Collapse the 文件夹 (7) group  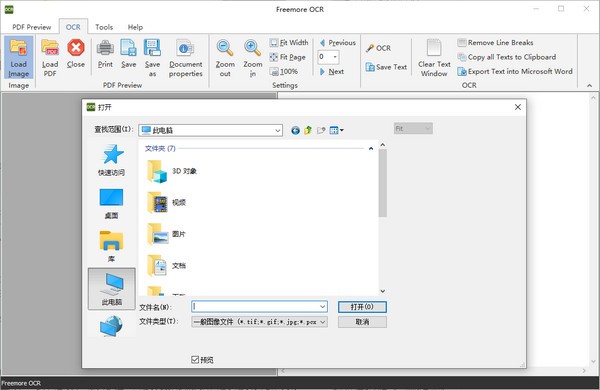370,148
